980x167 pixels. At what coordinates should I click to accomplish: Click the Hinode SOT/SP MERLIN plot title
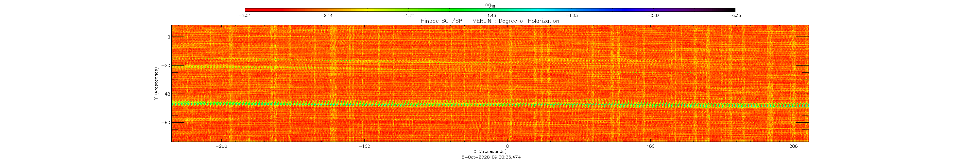pos(490,21)
